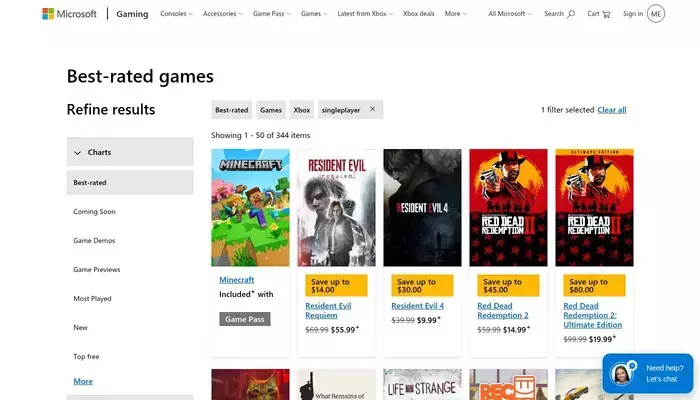Image resolution: width=700 pixels, height=400 pixels.
Task: Click the $55.99 price
Action: (343, 330)
